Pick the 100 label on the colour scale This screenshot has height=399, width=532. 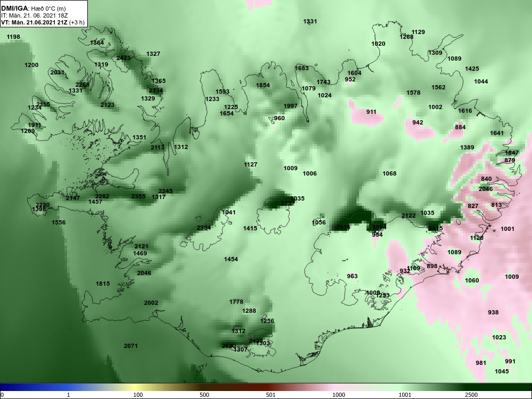(138, 395)
